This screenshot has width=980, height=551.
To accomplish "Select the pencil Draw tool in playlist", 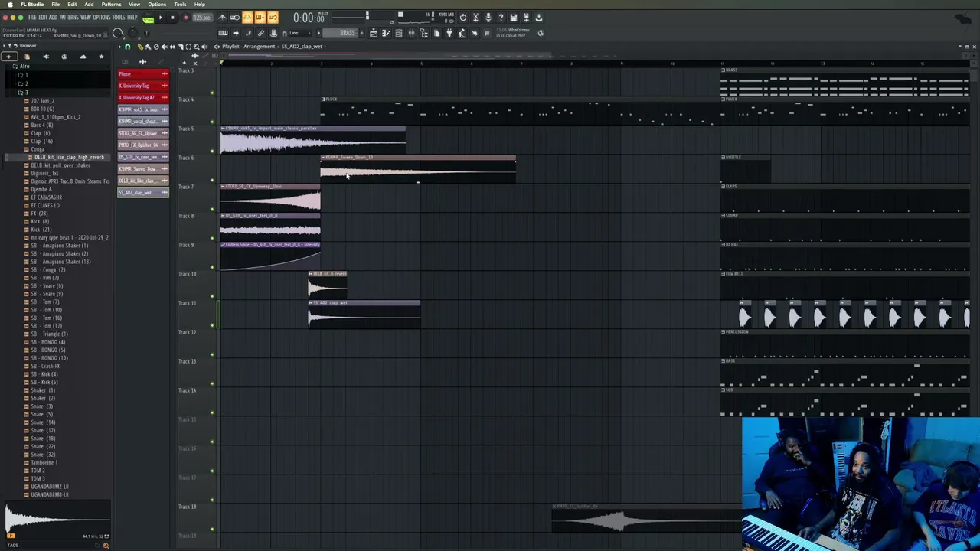I will coord(140,47).
